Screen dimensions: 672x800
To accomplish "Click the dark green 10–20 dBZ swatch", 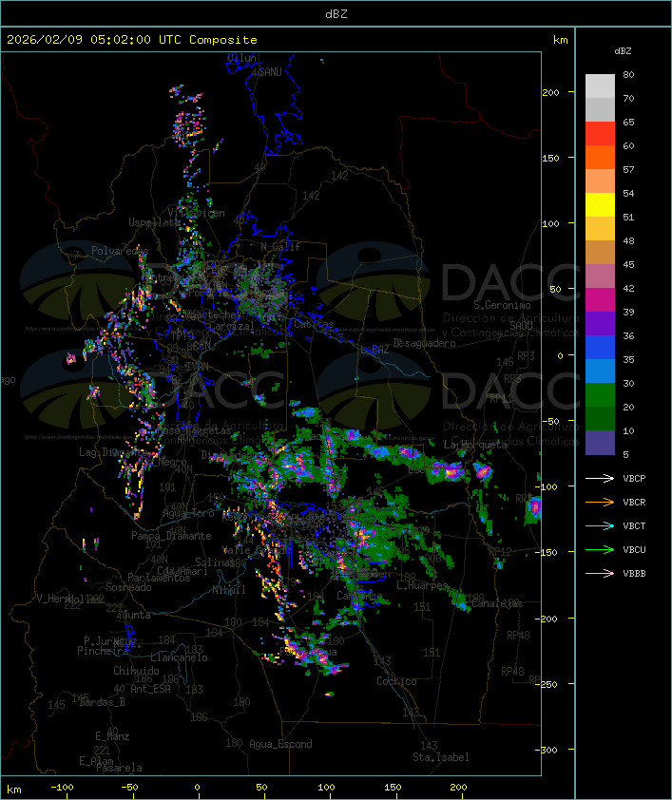I will [x=600, y=418].
